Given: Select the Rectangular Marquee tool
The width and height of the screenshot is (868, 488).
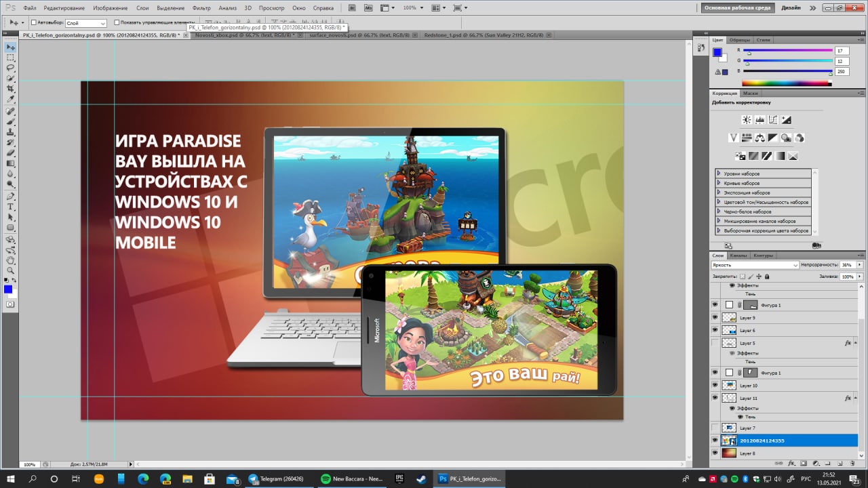Looking at the screenshot, I should [x=11, y=58].
